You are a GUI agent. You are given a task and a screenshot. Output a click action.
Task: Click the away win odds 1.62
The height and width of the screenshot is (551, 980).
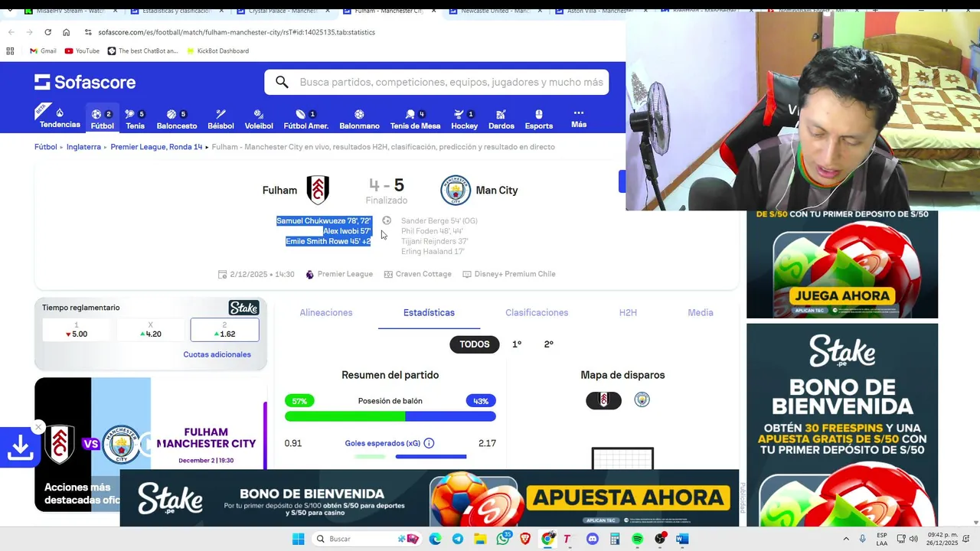[224, 330]
